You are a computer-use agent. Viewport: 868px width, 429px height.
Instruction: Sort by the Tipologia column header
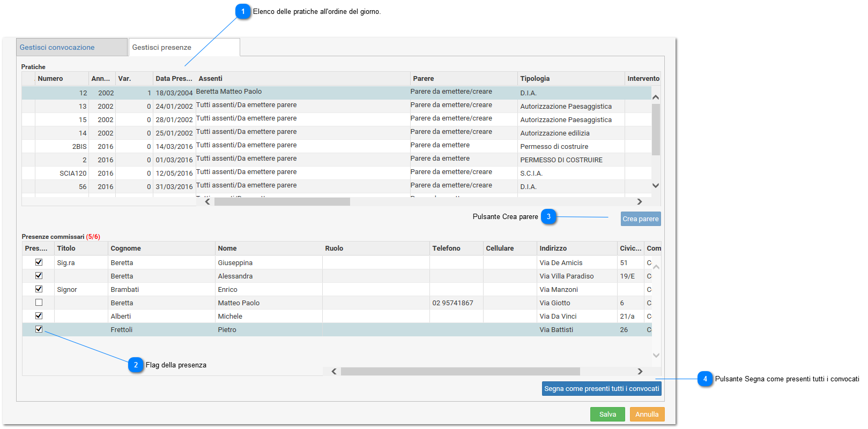point(571,78)
